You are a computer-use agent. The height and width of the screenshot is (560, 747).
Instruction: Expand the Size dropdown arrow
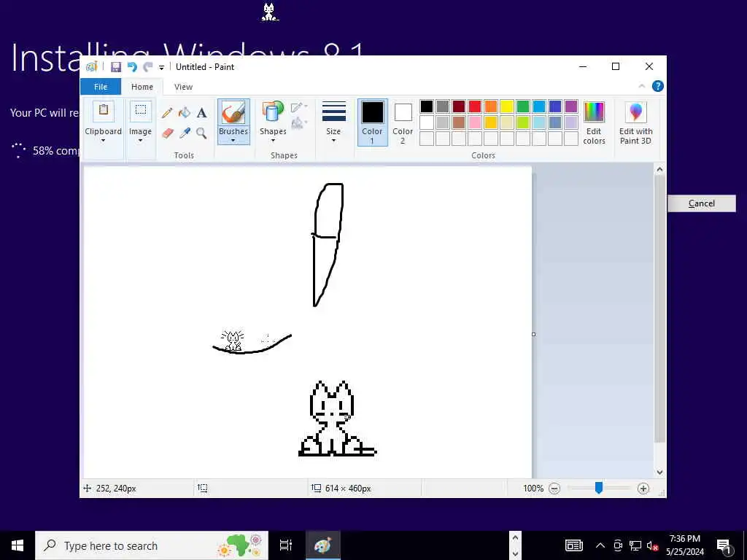click(333, 141)
